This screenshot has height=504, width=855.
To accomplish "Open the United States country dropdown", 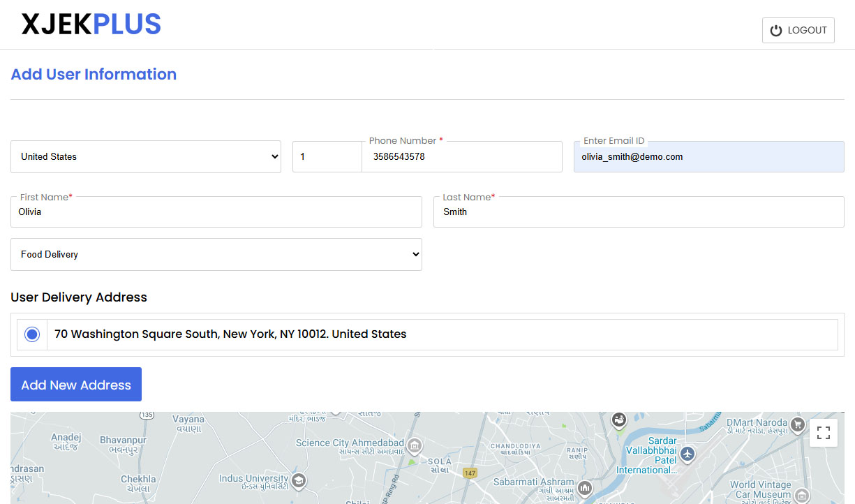I will (147, 156).
